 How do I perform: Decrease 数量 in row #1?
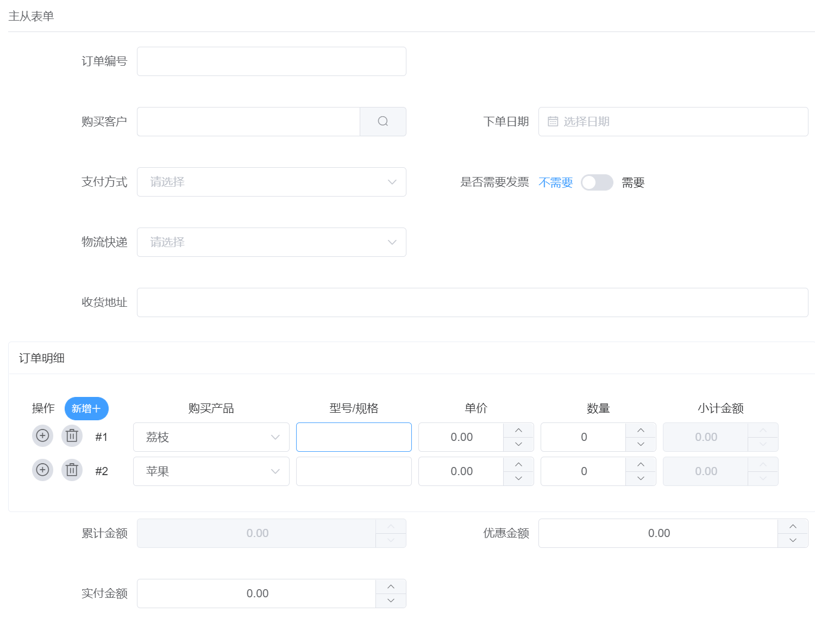[641, 444]
